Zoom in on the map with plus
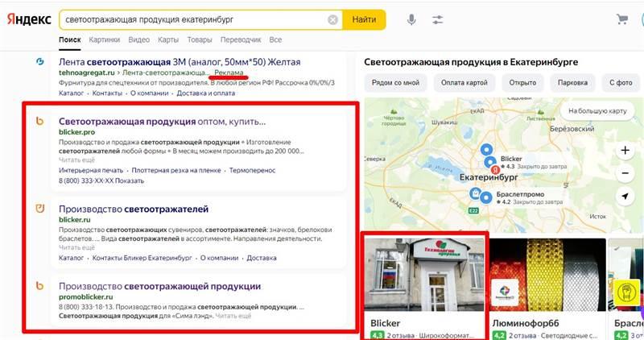 point(625,150)
